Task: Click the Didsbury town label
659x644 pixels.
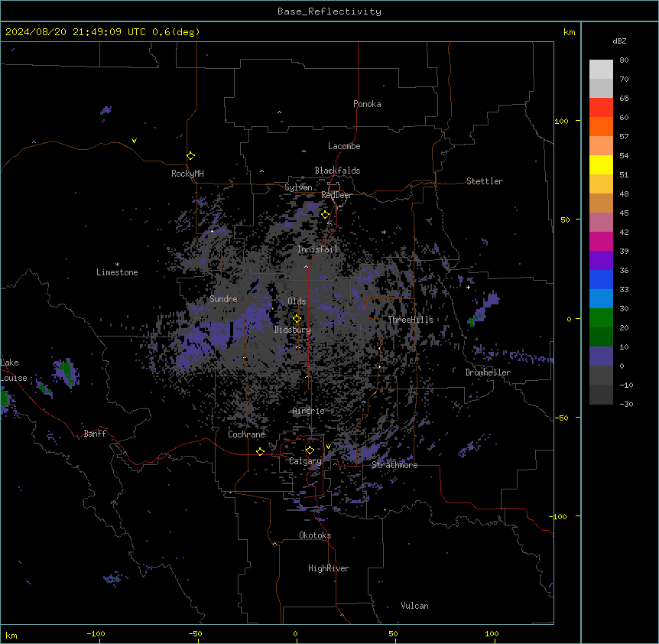Action: [293, 330]
